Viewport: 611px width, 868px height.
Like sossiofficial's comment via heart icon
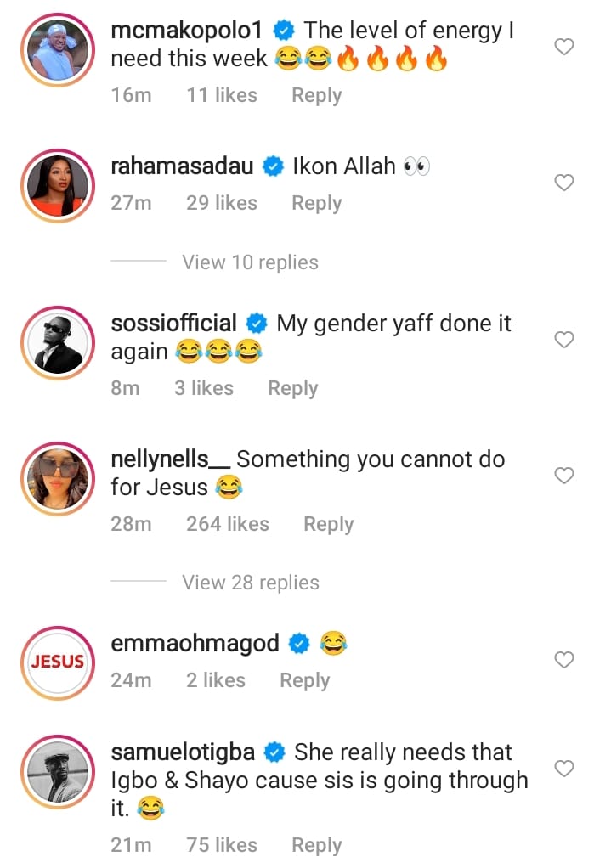pyautogui.click(x=564, y=340)
